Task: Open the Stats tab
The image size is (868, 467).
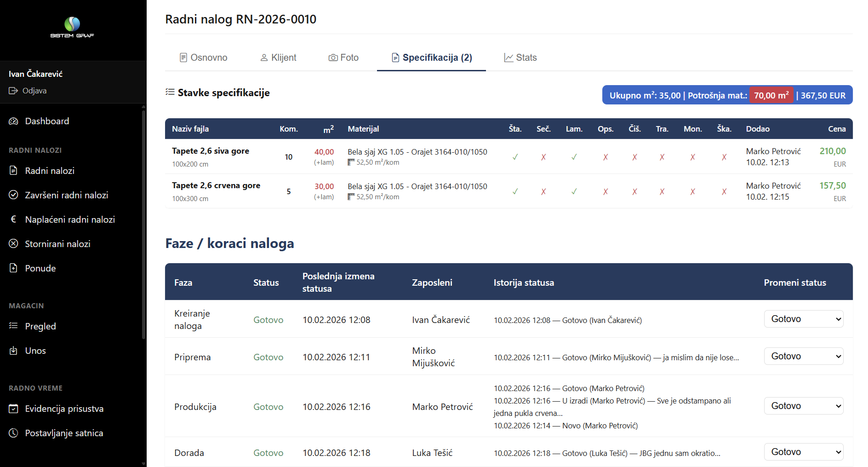Action: (520, 58)
